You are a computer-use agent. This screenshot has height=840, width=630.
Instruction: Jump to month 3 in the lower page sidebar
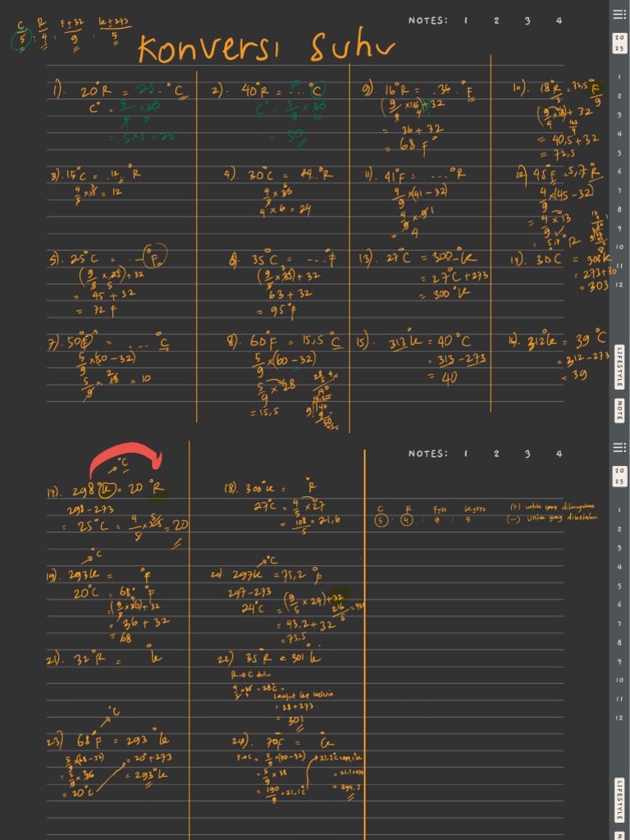619,547
